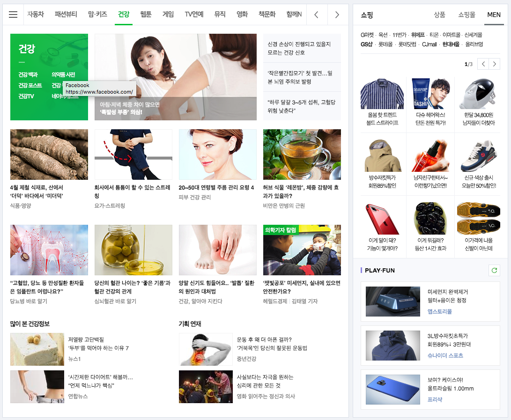
Task: Click the red smartphone product thumbnail
Action: 383,218
